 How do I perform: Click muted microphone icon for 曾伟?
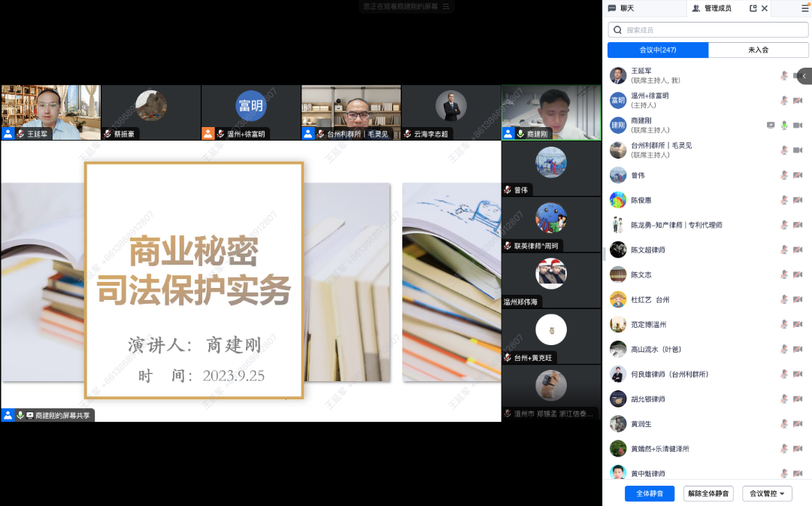(784, 175)
